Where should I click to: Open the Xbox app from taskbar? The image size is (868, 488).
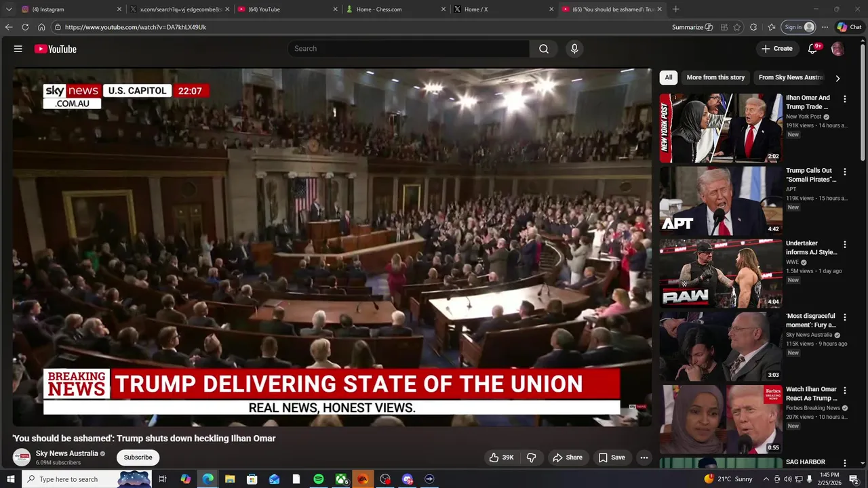click(x=341, y=479)
